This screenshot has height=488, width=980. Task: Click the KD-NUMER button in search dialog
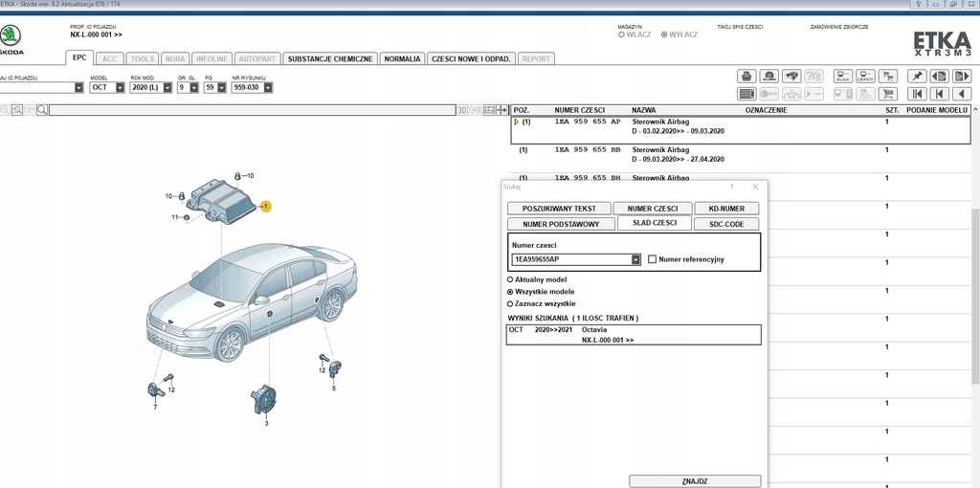[x=726, y=209]
